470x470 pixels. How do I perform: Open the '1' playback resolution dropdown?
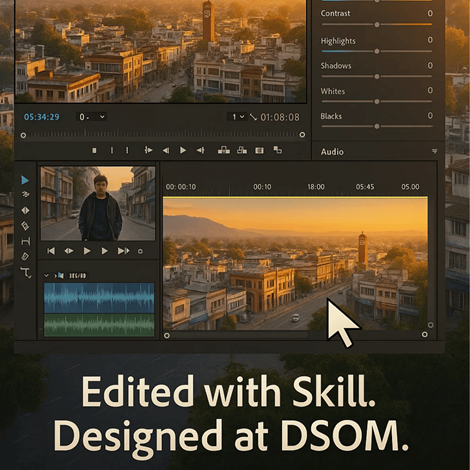pos(237,117)
